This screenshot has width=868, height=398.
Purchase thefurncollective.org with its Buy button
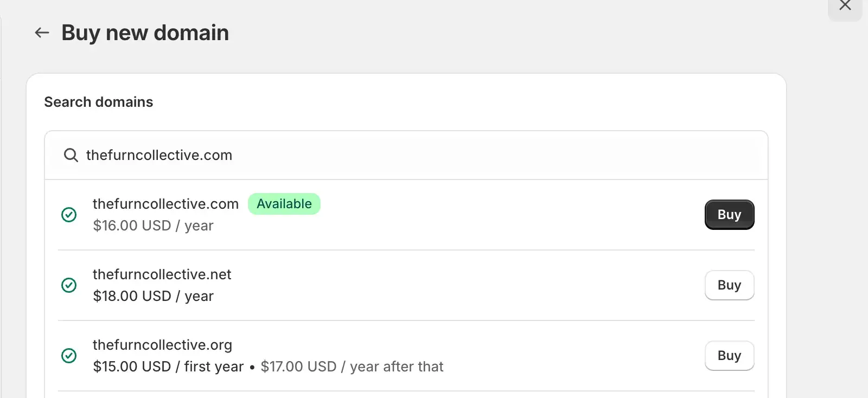(729, 356)
